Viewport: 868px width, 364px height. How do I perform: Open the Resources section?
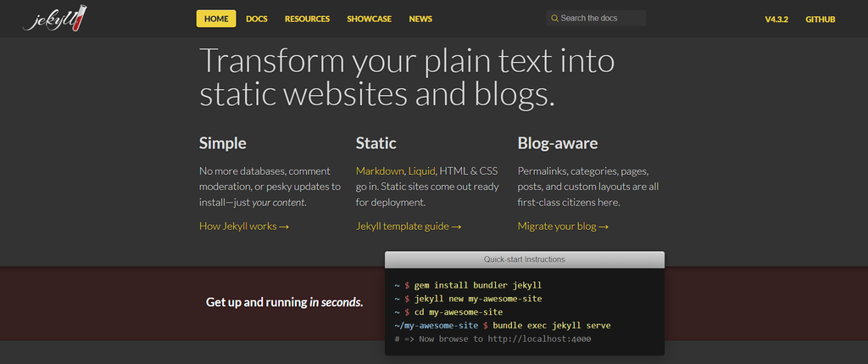point(307,19)
